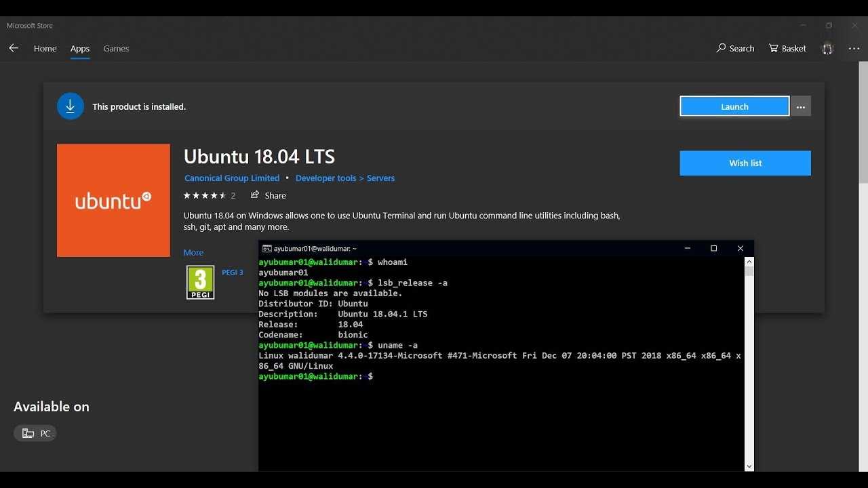This screenshot has height=488, width=868.
Task: Click the orange Ubuntu logo thumbnail
Action: (x=113, y=201)
